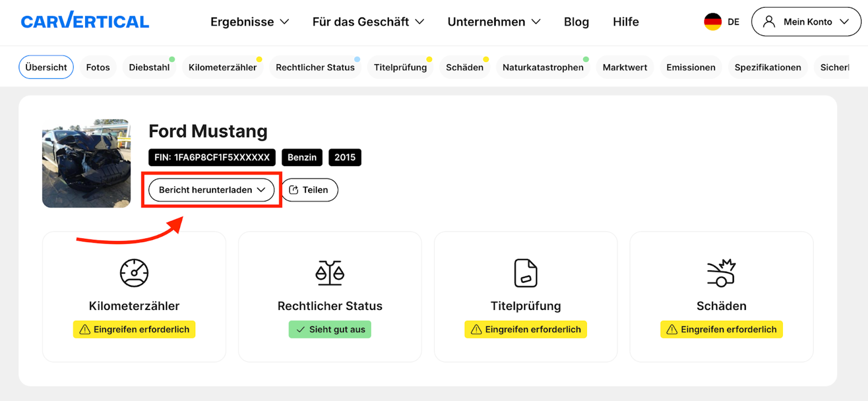Click the user profile icon in Mein Konto
868x401 pixels.
(x=769, y=22)
